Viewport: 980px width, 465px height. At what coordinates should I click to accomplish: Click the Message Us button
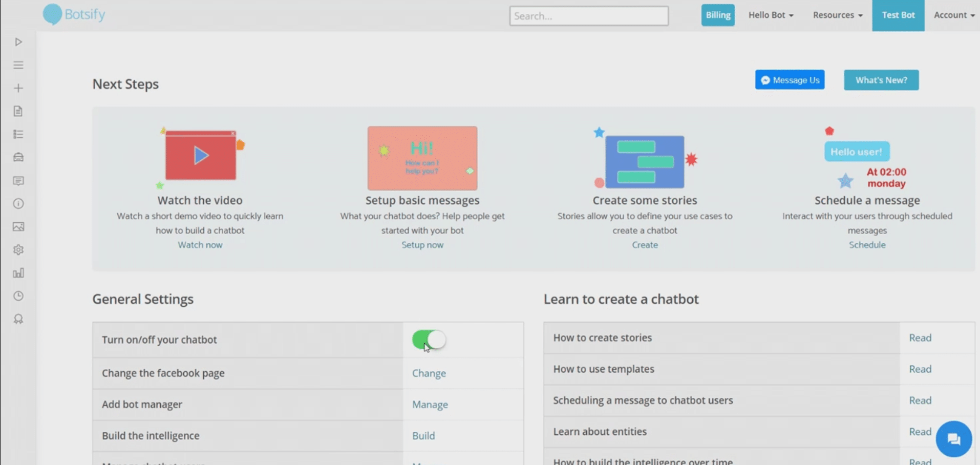(790, 80)
